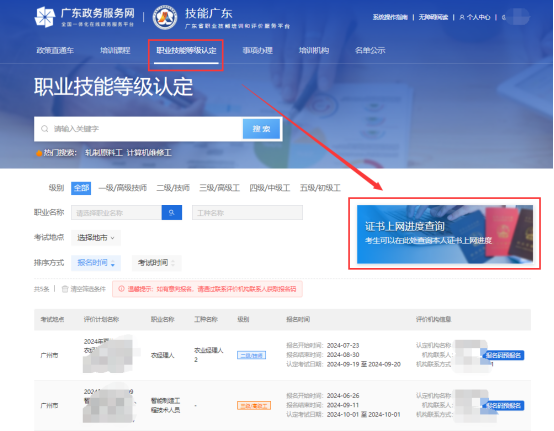Viewport: 554px width, 431px height.
Task: Expand the 选择地市 city dropdown
Action: 96,238
